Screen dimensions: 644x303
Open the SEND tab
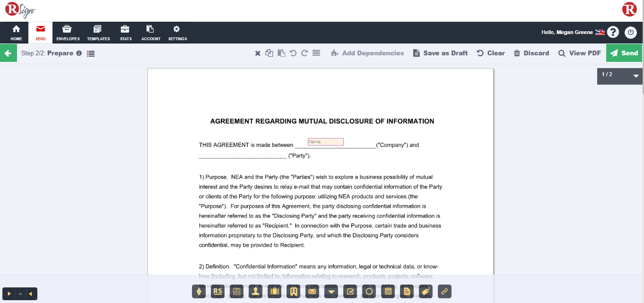point(41,33)
